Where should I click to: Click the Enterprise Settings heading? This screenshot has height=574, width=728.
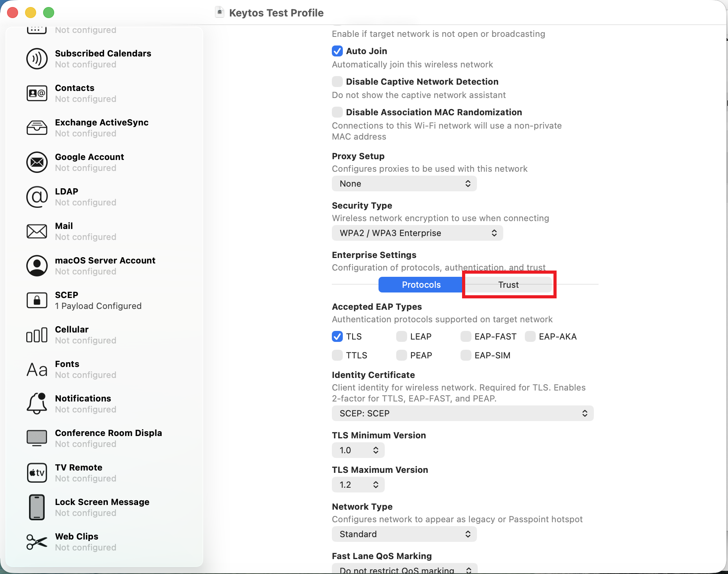pos(374,255)
